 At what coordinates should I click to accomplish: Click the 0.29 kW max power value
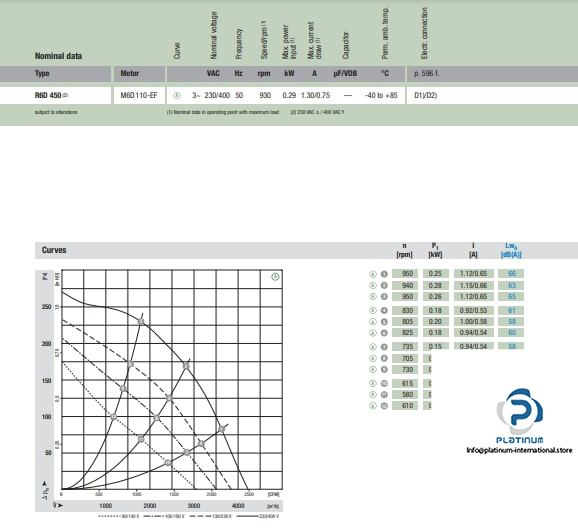(289, 95)
